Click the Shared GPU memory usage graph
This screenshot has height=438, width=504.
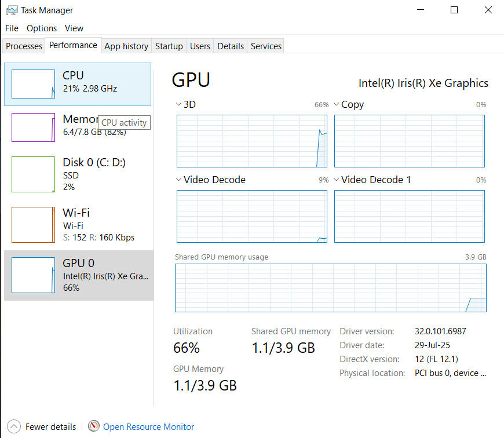[x=330, y=288]
